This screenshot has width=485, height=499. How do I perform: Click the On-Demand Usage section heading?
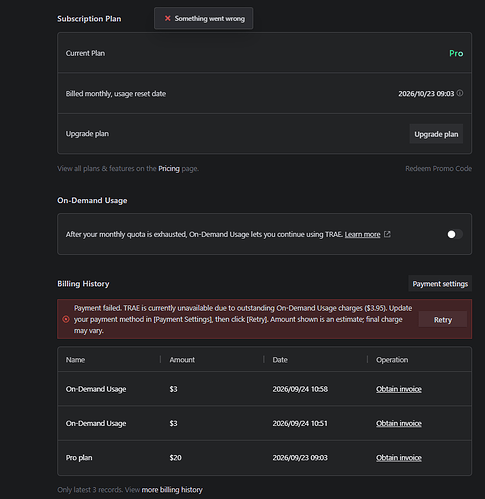click(92, 200)
